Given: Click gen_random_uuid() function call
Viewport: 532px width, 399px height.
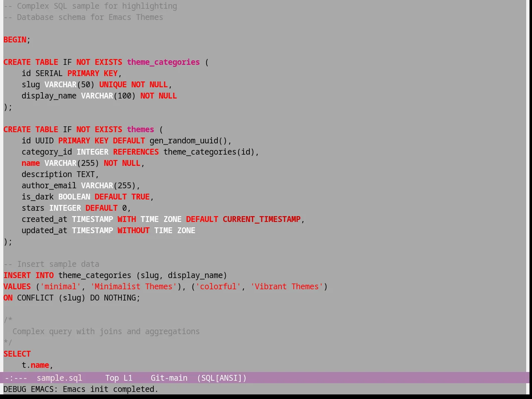Looking at the screenshot, I should tap(189, 141).
